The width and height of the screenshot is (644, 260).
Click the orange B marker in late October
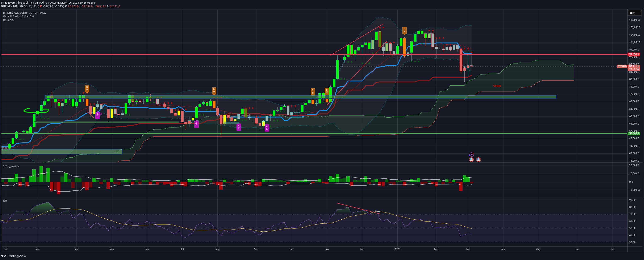313,92
